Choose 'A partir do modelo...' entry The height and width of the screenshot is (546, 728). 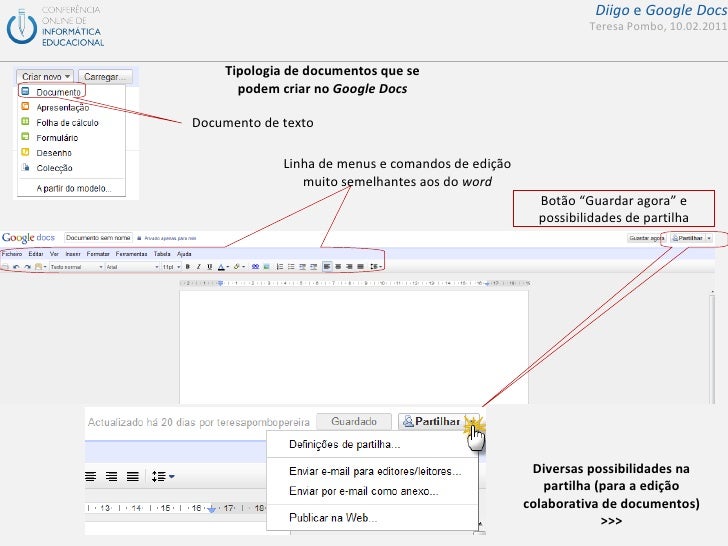point(74,188)
